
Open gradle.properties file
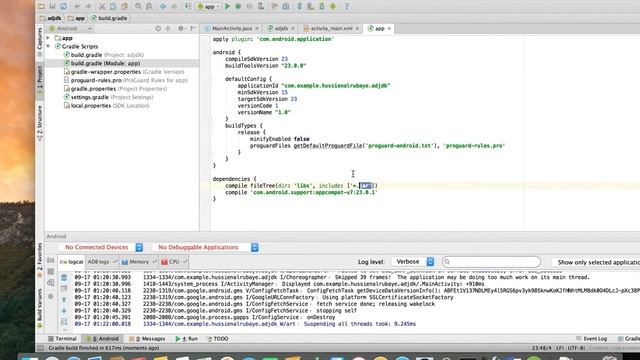116,89
